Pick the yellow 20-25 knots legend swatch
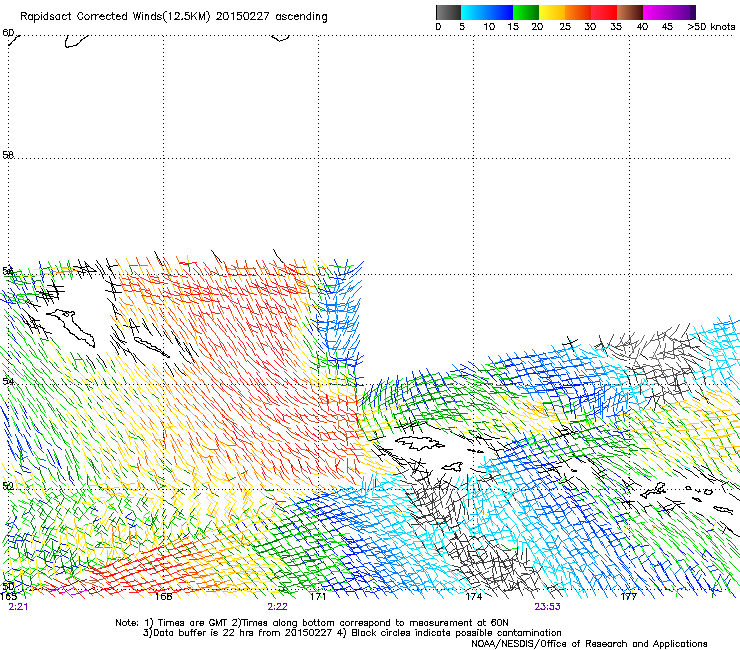Screen dimensions: 740x650 click(552, 12)
